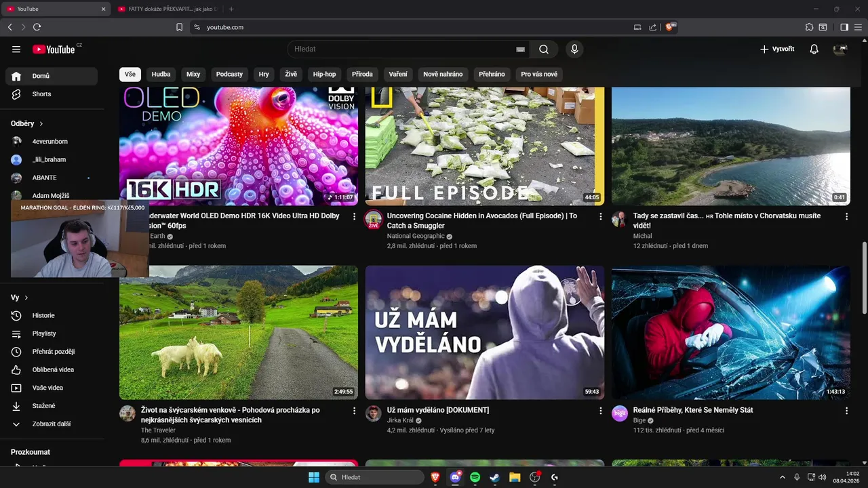Click the Vytvořit create button
The height and width of the screenshot is (488, 868).
pos(776,49)
